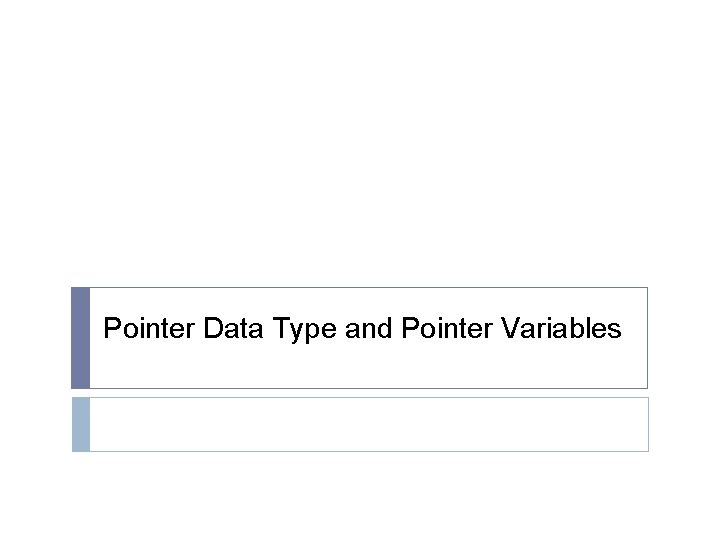Click inside the empty subtitle box

click(x=368, y=424)
